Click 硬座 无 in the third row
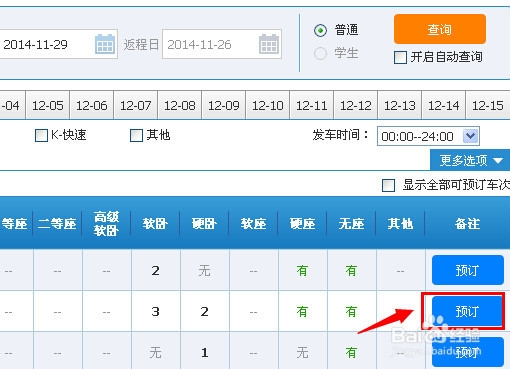The height and width of the screenshot is (369, 510). pyautogui.click(x=302, y=353)
